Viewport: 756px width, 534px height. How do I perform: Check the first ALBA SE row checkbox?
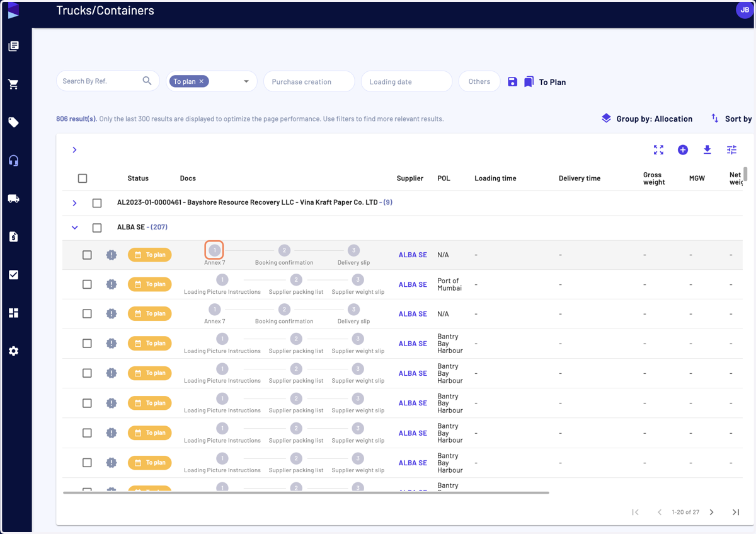(87, 255)
